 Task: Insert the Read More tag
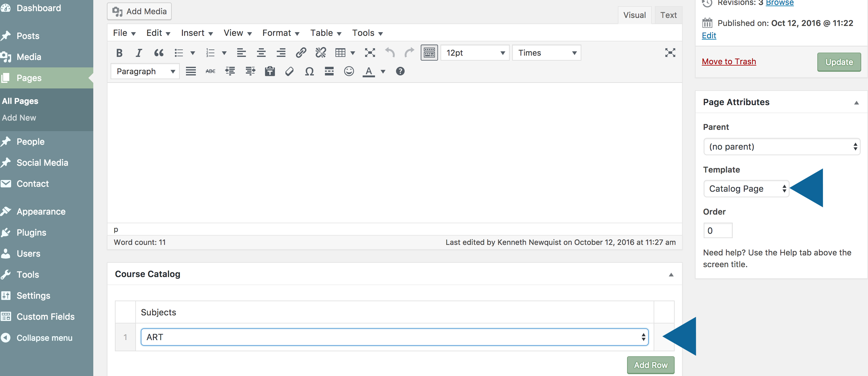(x=329, y=71)
